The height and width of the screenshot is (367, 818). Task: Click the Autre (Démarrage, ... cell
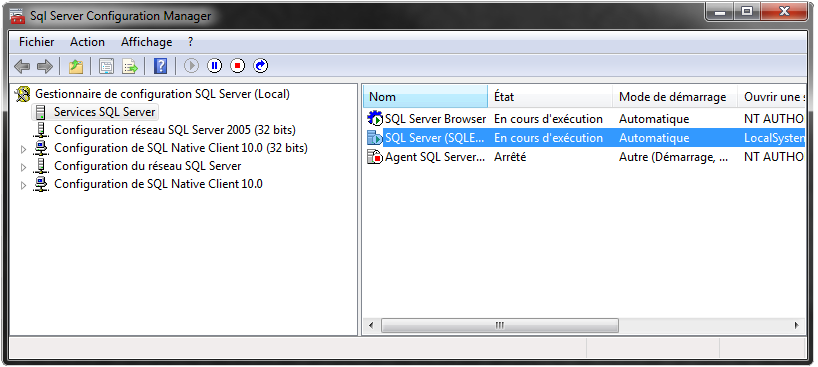pos(673,157)
